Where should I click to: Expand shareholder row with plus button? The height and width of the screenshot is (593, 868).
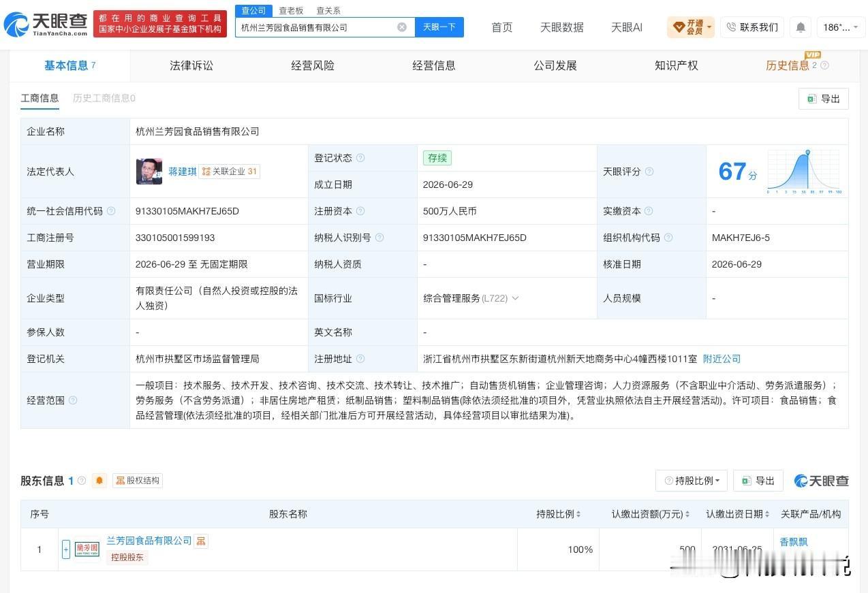(x=66, y=549)
